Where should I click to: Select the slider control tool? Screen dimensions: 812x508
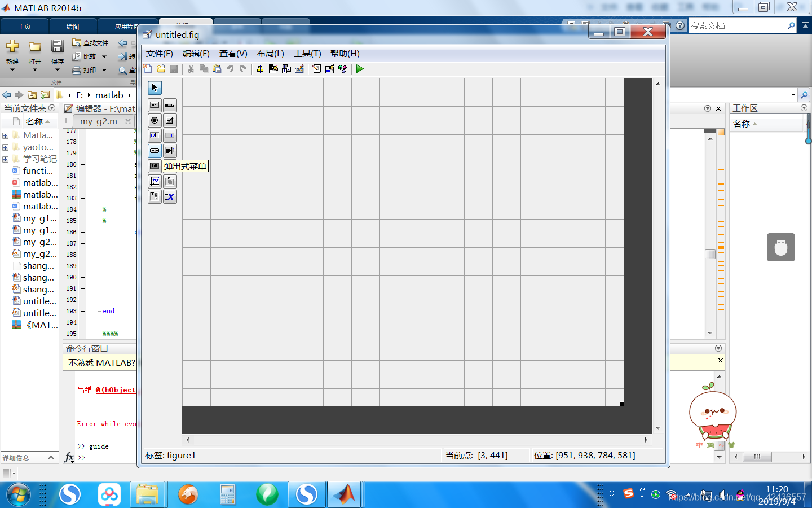[170, 105]
